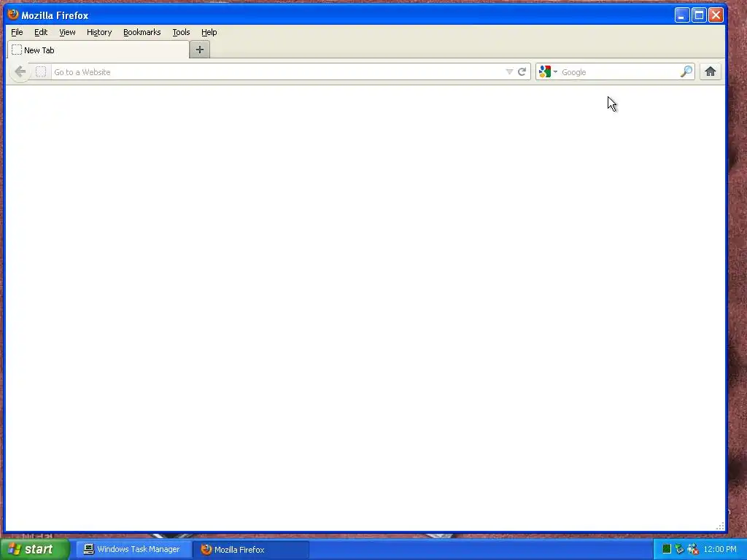The height and width of the screenshot is (560, 747).
Task: Click the site identity icon in address bar
Action: tap(41, 72)
